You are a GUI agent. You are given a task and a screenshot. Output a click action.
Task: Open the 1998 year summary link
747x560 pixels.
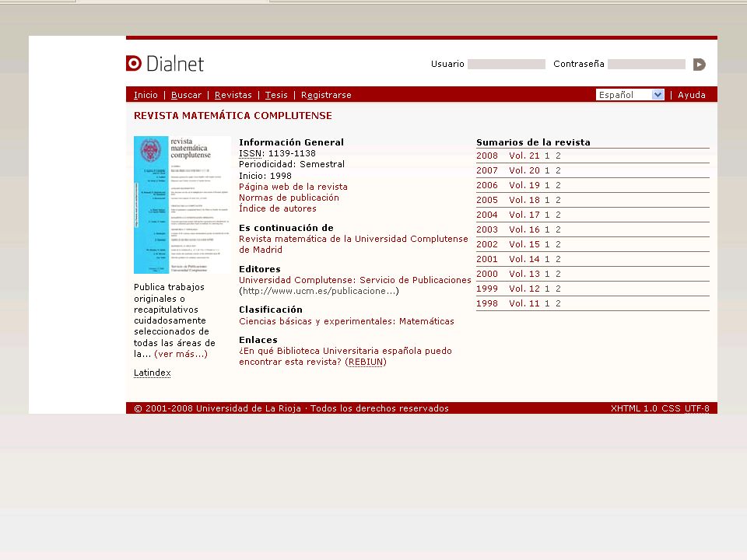(x=487, y=303)
